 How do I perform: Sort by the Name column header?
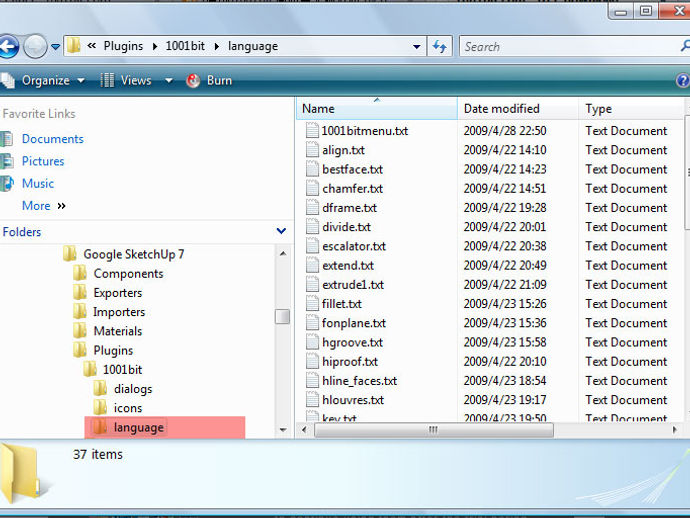(x=377, y=109)
